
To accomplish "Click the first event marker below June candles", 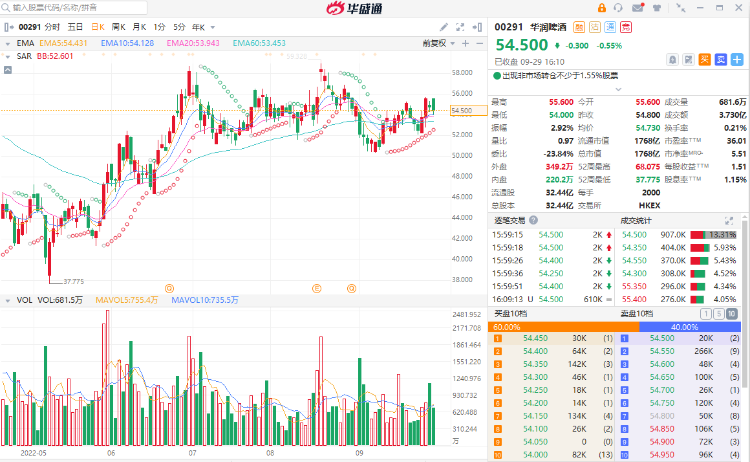I will (x=169, y=288).
